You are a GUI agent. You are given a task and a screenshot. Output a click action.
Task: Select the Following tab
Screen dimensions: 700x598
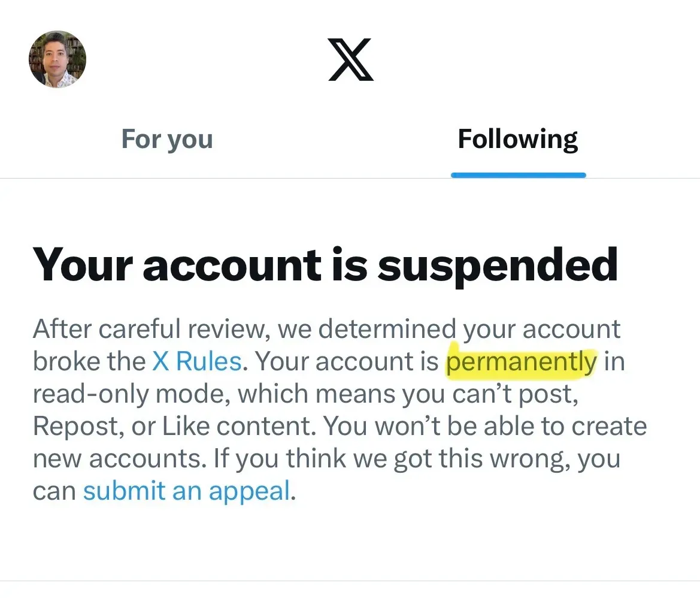[x=518, y=140]
